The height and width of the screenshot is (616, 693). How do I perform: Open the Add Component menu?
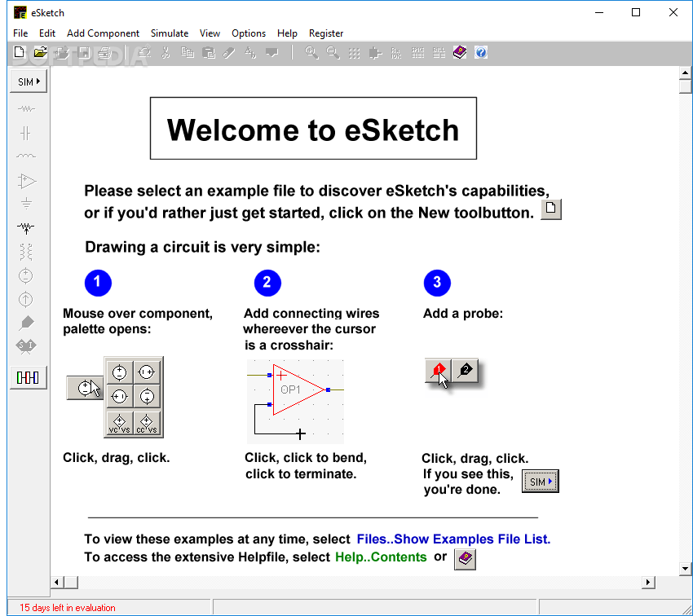coord(103,33)
